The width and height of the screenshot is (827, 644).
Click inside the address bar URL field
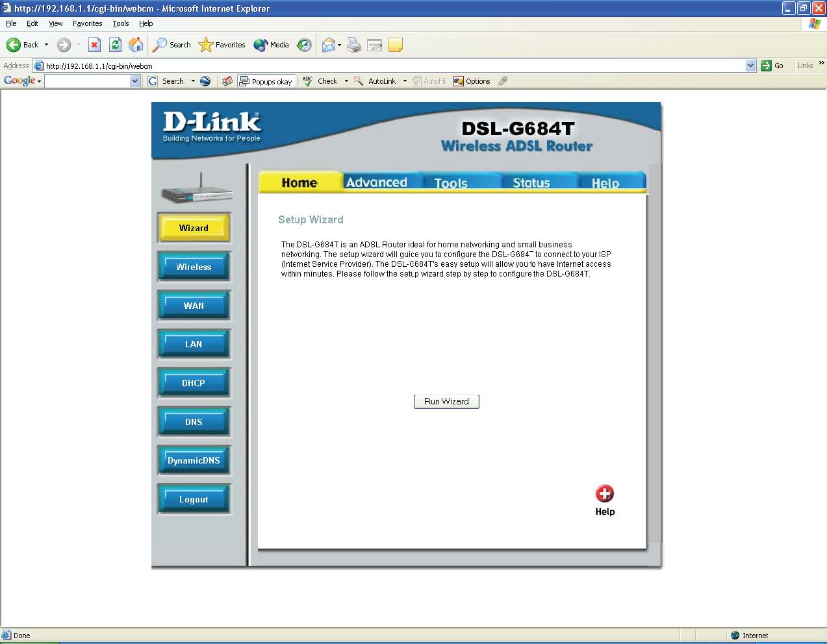(394, 66)
